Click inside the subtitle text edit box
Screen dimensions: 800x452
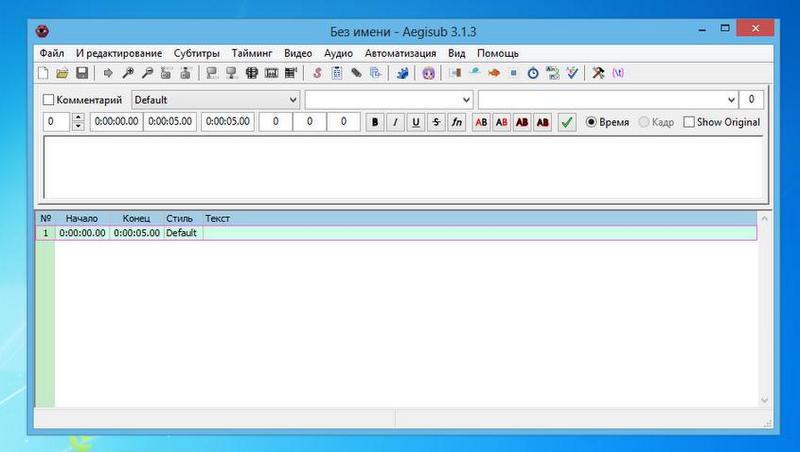click(403, 167)
